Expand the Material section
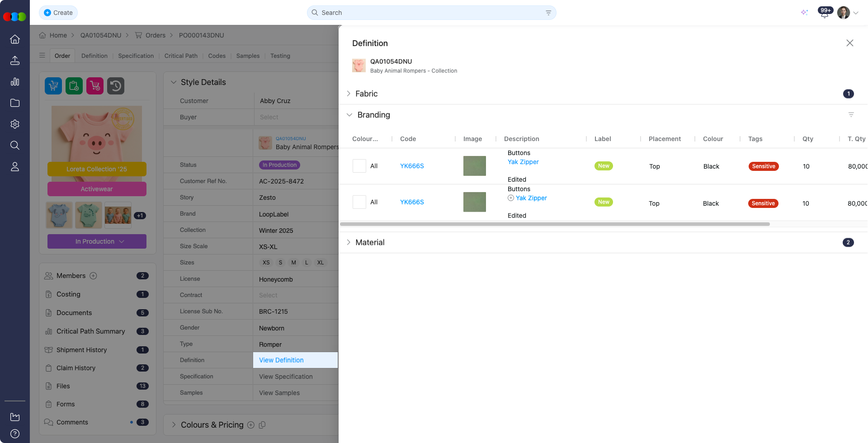 pos(349,242)
